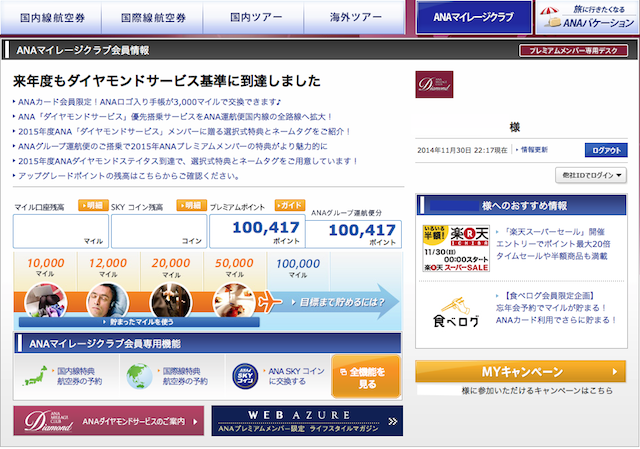This screenshot has height=449, width=640.
Task: Open ANA SKY コインに交換する link
Action: [296, 376]
